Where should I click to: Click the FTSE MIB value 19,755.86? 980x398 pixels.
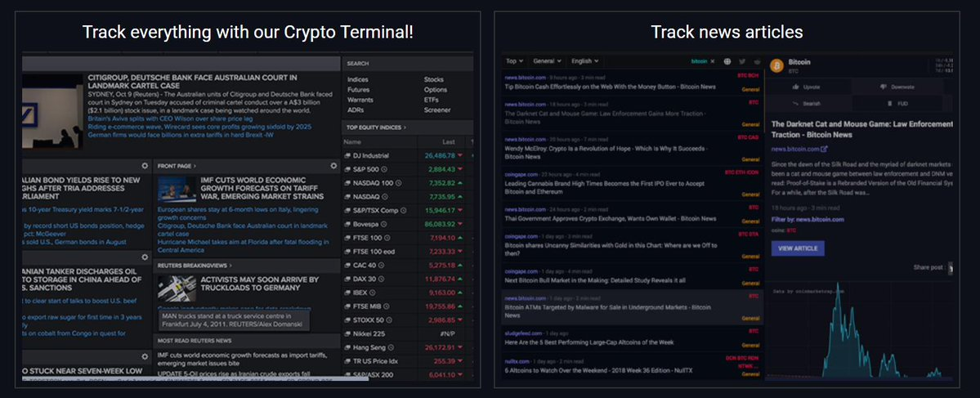point(440,306)
